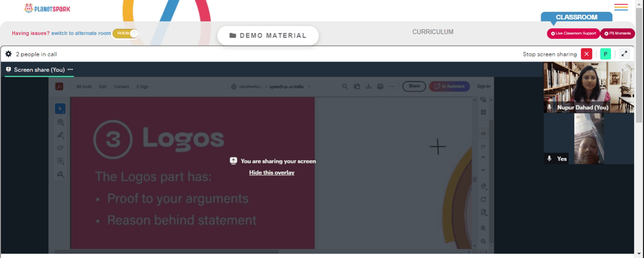644x258 pixels.
Task: Click the PS Moments button
Action: point(618,34)
